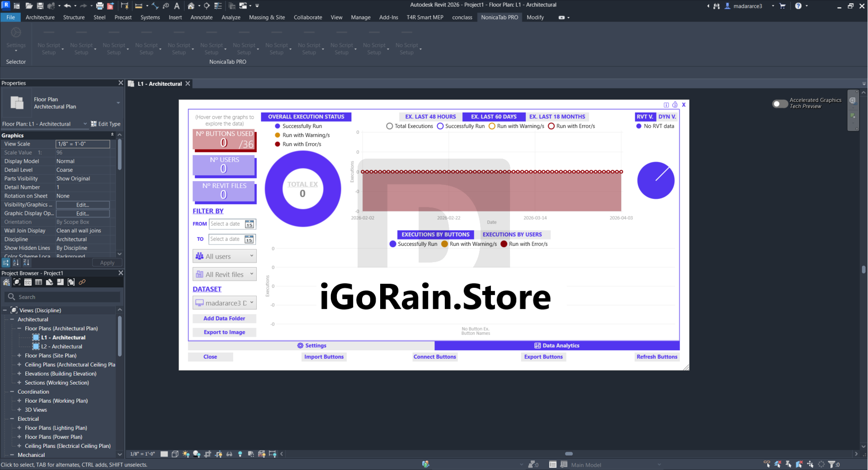Click the Print icon in quick access toolbar

pos(99,6)
